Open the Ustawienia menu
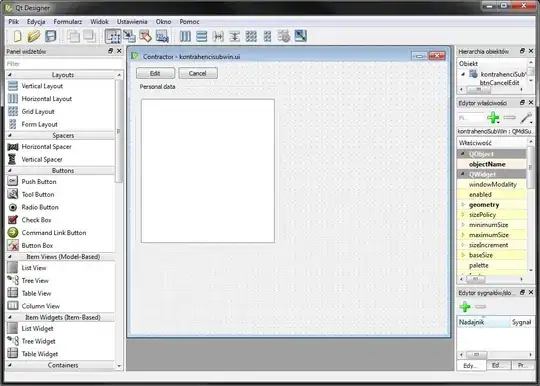The width and height of the screenshot is (540, 386). (x=132, y=22)
